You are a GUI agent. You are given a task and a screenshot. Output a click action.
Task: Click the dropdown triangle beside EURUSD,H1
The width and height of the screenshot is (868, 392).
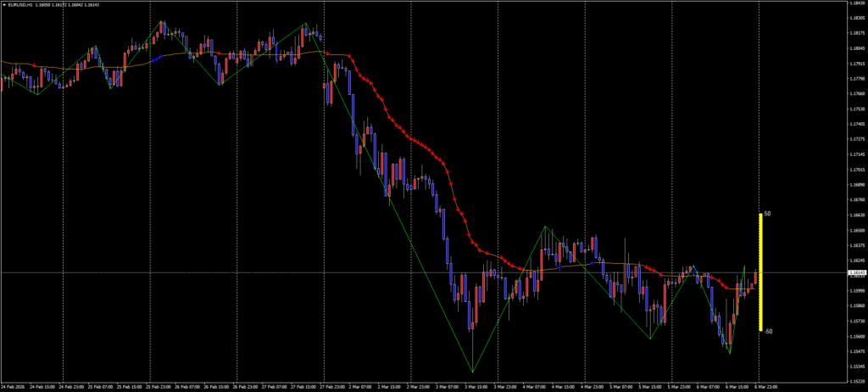4,4
